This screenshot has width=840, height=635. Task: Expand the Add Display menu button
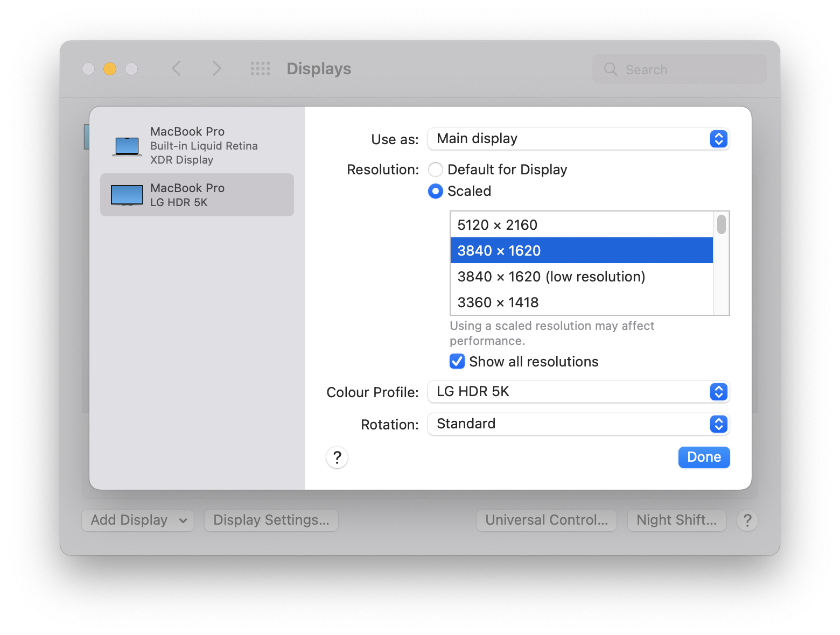pos(138,520)
